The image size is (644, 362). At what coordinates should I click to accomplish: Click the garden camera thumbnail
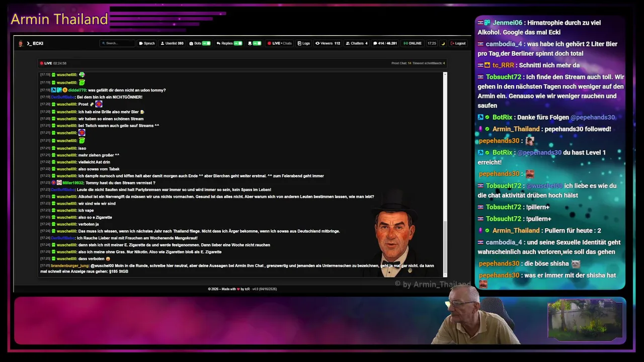click(585, 321)
